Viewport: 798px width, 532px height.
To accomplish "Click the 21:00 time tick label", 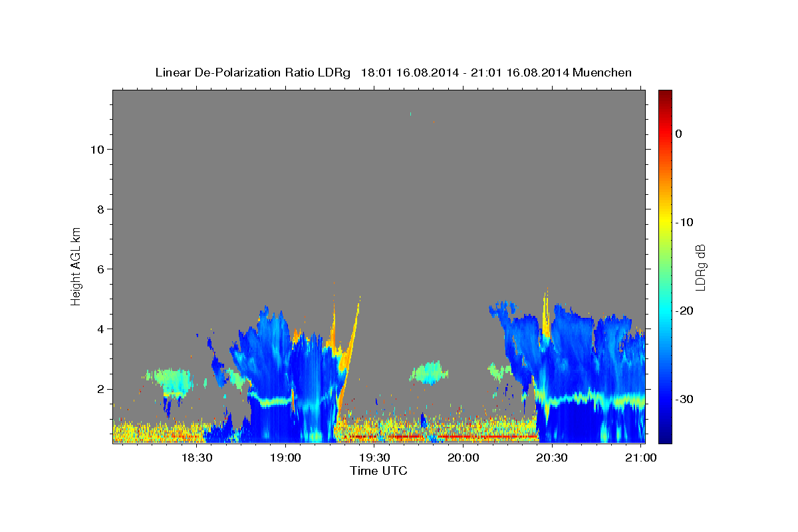I will point(640,458).
